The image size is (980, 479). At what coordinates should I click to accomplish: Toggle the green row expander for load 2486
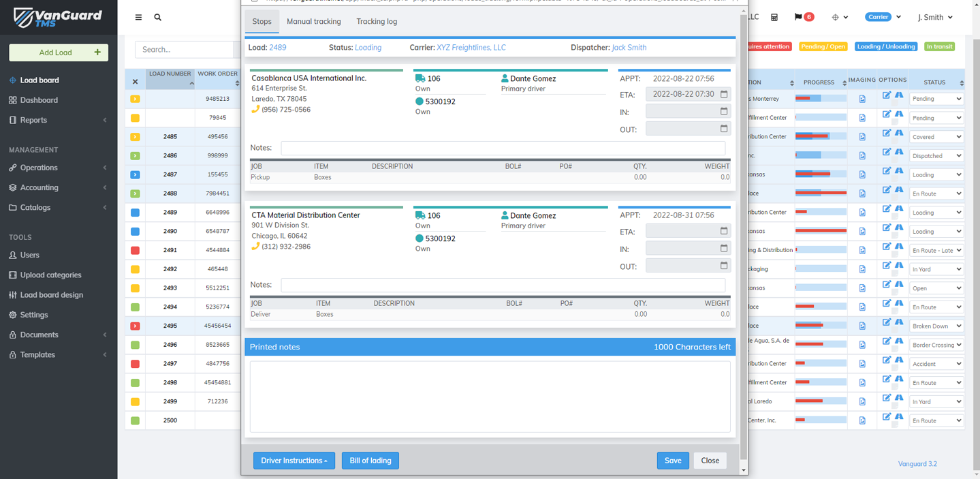pos(135,156)
